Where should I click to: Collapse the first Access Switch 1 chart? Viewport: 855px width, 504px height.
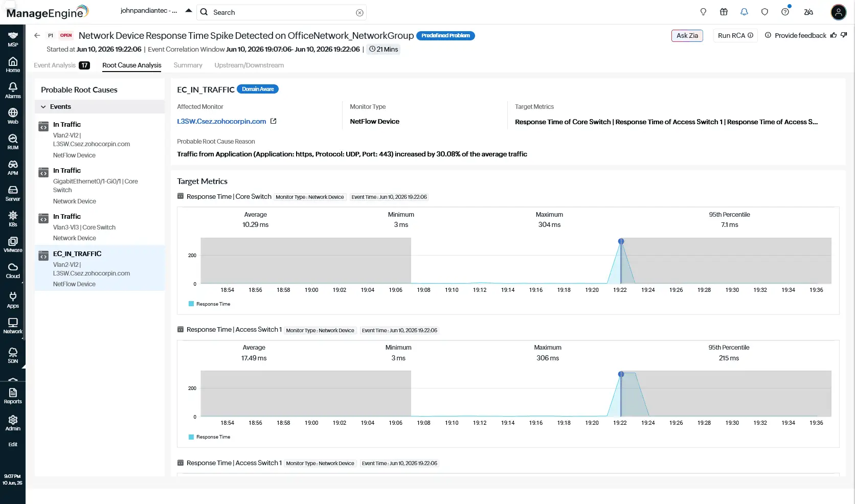pos(180,330)
